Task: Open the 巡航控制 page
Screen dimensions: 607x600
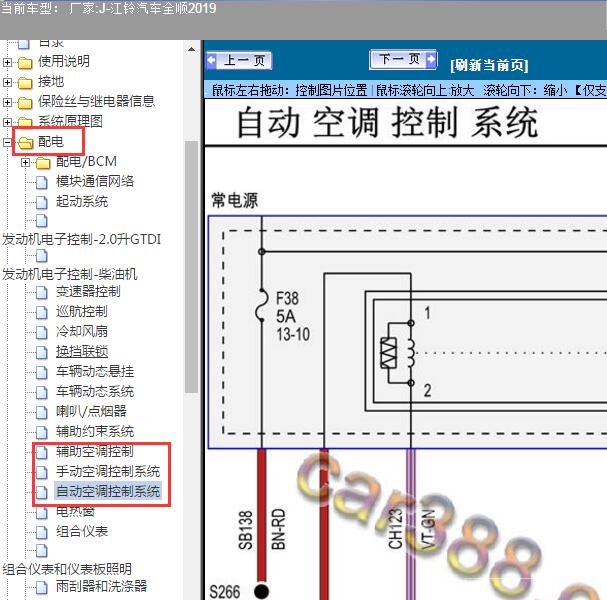Action: pyautogui.click(x=82, y=312)
